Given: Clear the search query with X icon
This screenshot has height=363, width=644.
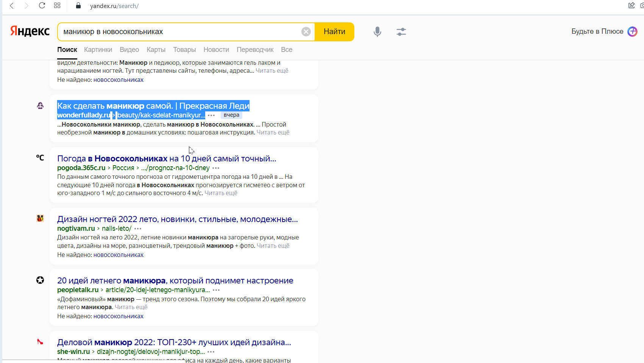Looking at the screenshot, I should click(306, 32).
